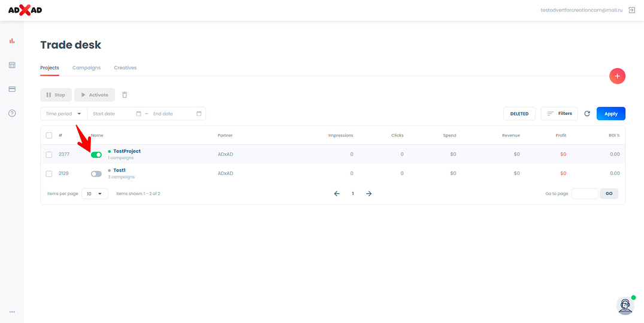Viewport: 644px width, 323px height.
Task: Expand the sidebar with three dots
Action: point(12,312)
